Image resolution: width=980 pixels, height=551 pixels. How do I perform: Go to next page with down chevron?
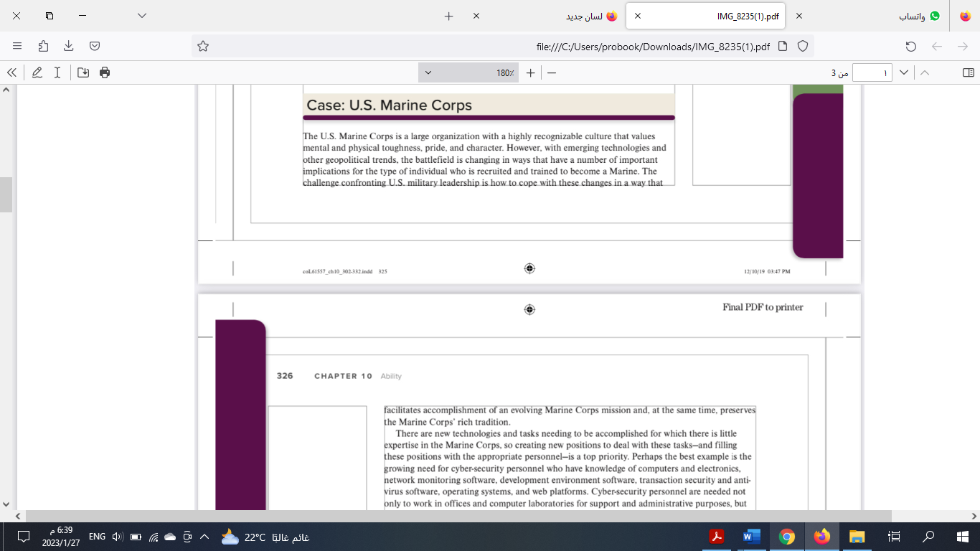pyautogui.click(x=905, y=72)
